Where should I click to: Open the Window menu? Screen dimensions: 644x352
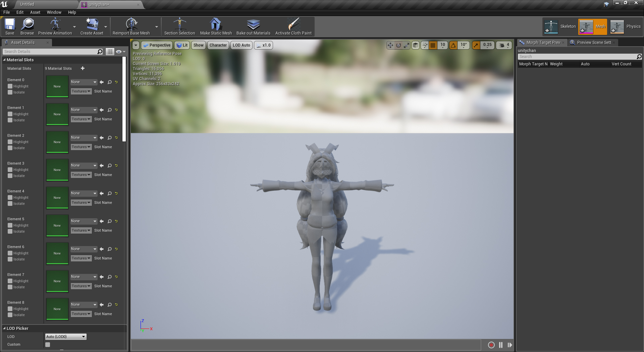coord(54,12)
